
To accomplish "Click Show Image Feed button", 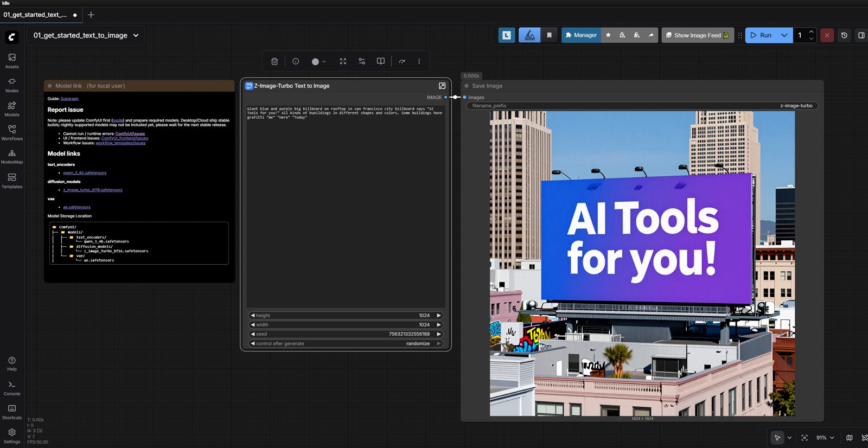I will point(698,35).
